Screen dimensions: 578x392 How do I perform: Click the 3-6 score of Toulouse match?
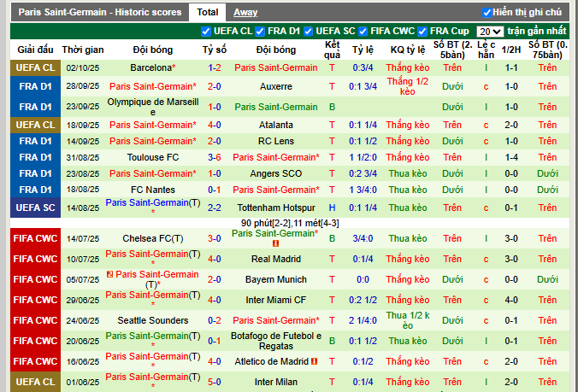click(x=214, y=157)
